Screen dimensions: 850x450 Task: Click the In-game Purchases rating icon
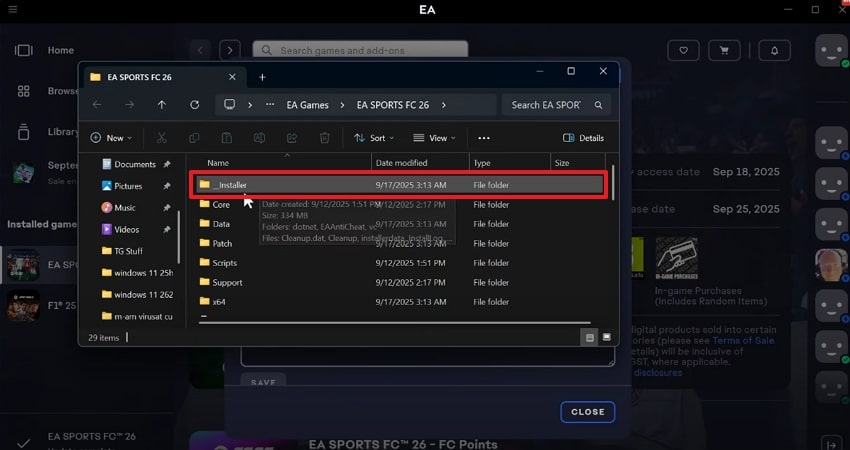pyautogui.click(x=676, y=258)
